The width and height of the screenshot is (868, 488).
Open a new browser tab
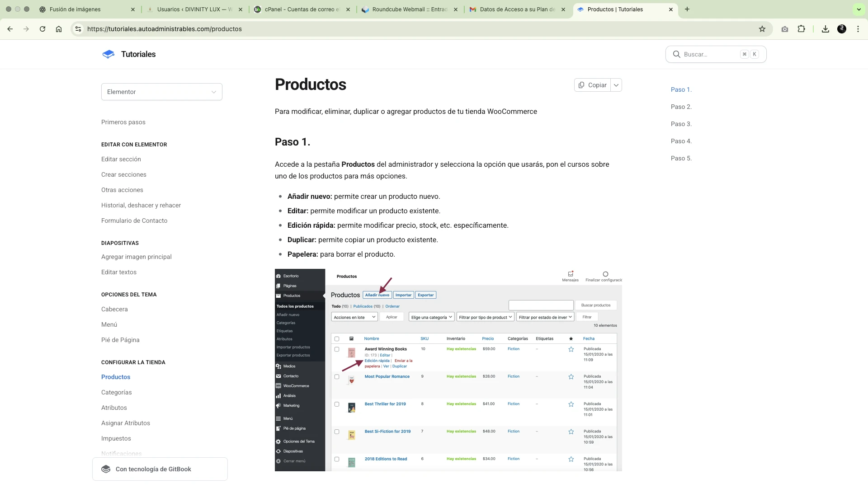pos(687,9)
